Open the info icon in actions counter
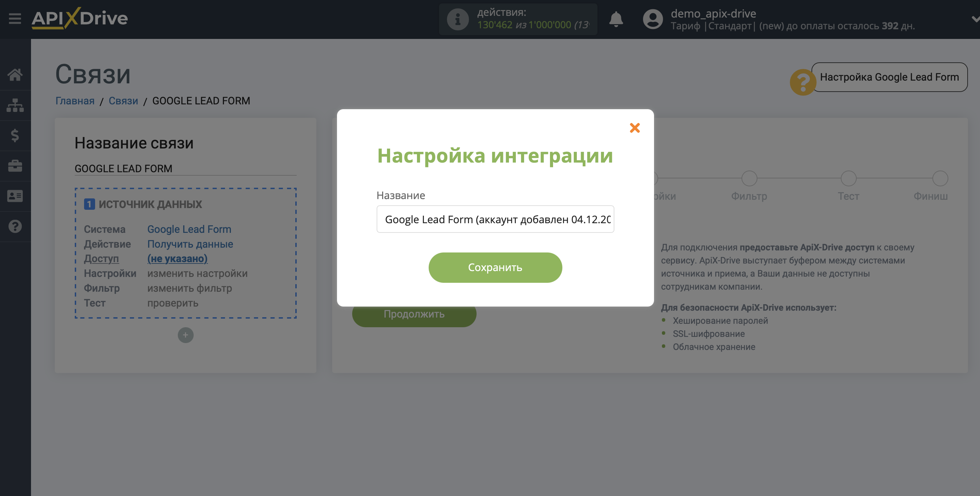The image size is (980, 496). (458, 19)
